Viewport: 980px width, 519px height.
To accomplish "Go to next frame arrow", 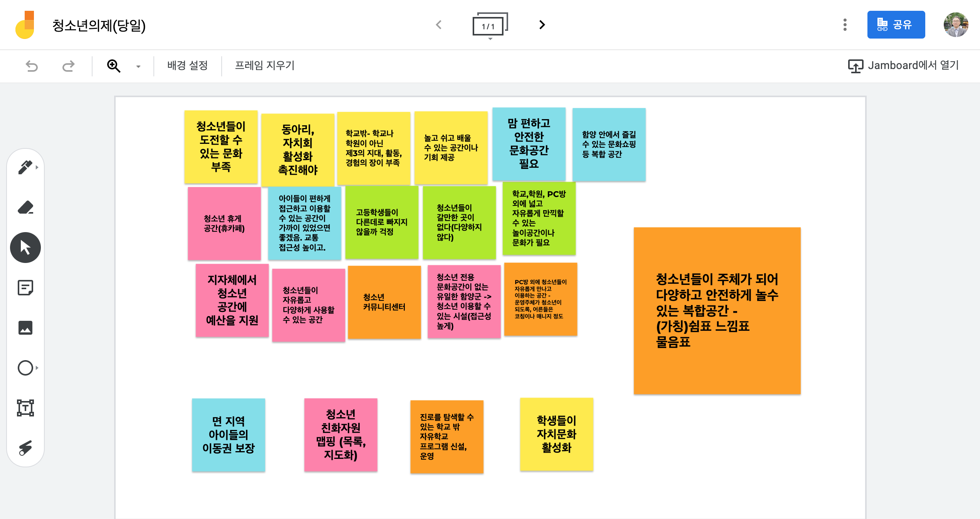I will coord(542,25).
